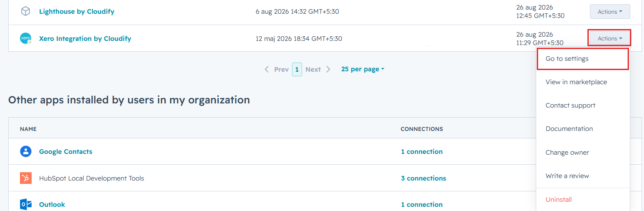Choose Change owner in the menu
Screen dimensions: 644x211
tap(583, 153)
